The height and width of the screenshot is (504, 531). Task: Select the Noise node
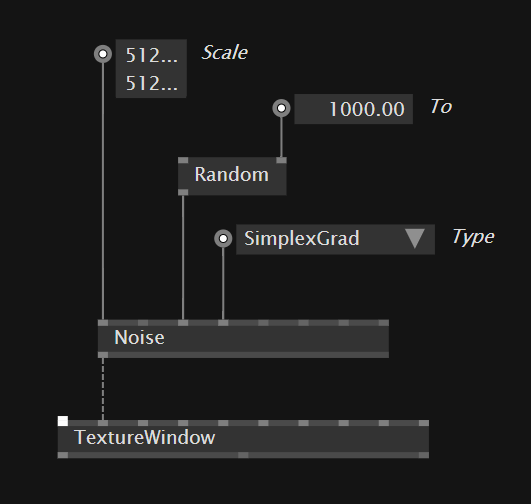pyautogui.click(x=243, y=338)
